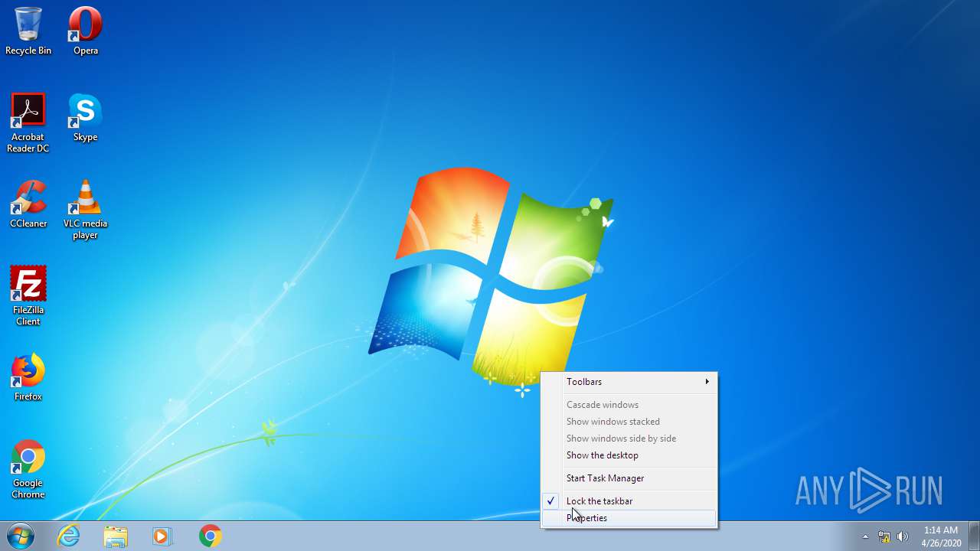Click Show desktop button at taskbar end
The height and width of the screenshot is (551, 980).
tap(974, 536)
